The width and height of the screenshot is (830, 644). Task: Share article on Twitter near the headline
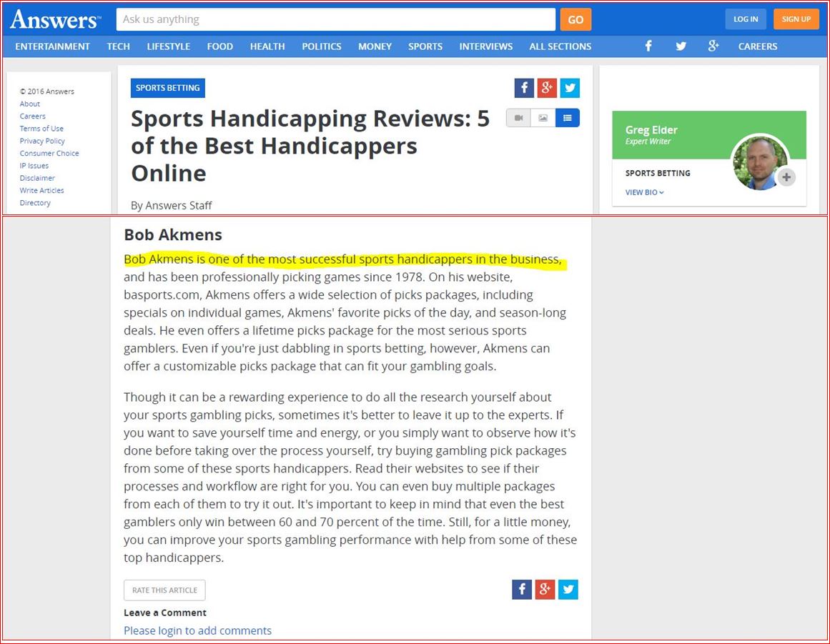coord(570,88)
